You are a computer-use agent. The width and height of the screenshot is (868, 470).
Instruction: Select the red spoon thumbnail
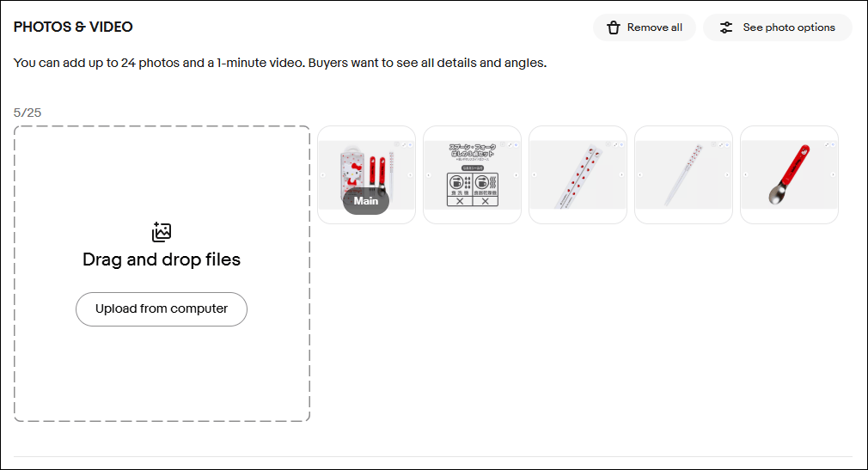point(789,174)
